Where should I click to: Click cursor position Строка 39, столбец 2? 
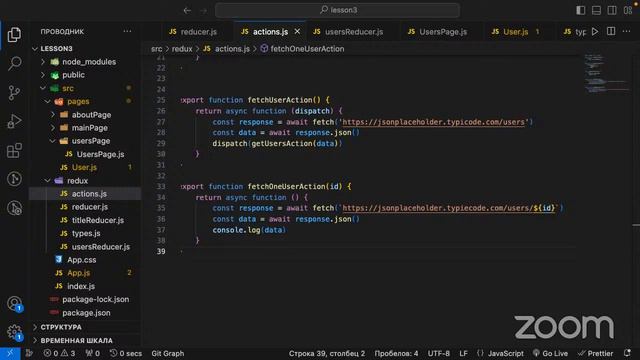pyautogui.click(x=327, y=353)
